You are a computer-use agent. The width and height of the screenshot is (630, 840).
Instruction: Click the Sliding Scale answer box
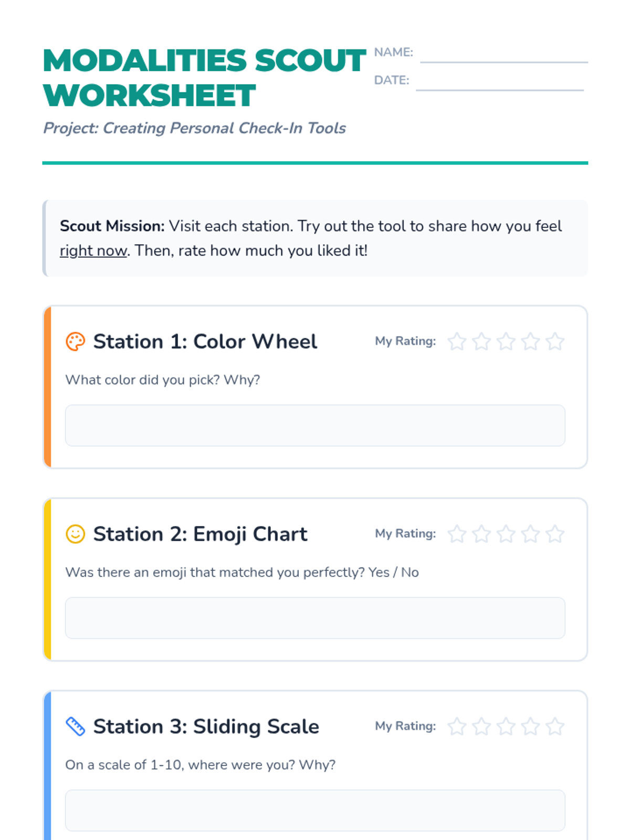[315, 811]
